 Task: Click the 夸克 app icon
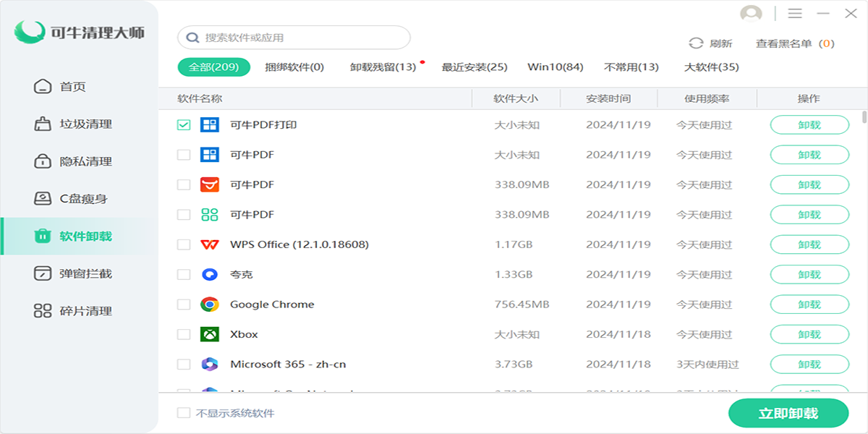click(x=210, y=274)
